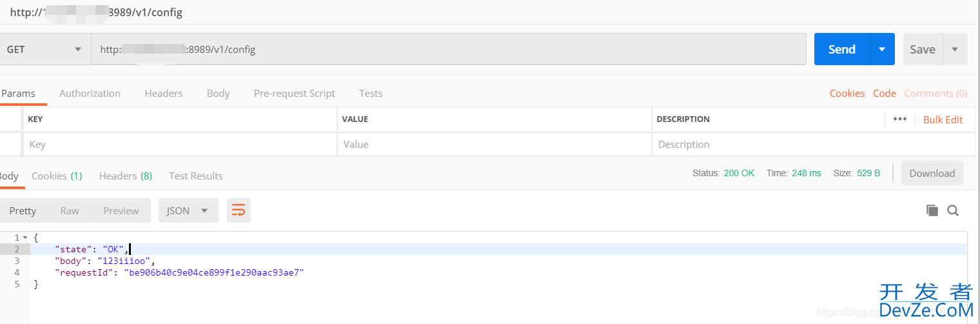Select the Raw view button
The image size is (980, 324).
pyautogui.click(x=70, y=210)
